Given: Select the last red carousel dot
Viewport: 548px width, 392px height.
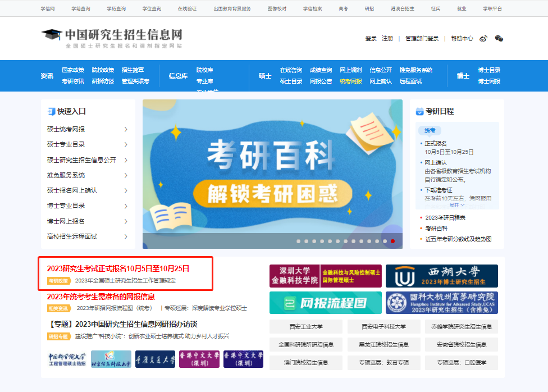Looking at the screenshot, I should 393,241.
